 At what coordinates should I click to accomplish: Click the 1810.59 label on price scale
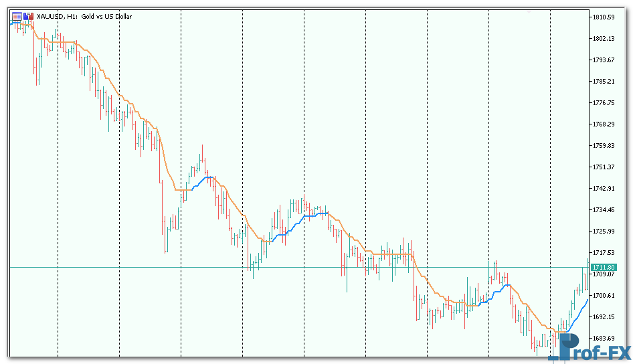(604, 17)
